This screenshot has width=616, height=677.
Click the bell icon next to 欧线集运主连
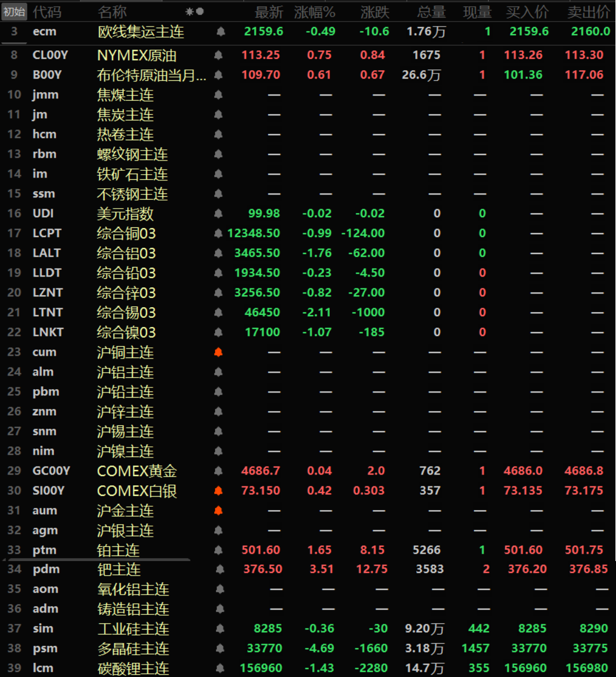[x=221, y=32]
